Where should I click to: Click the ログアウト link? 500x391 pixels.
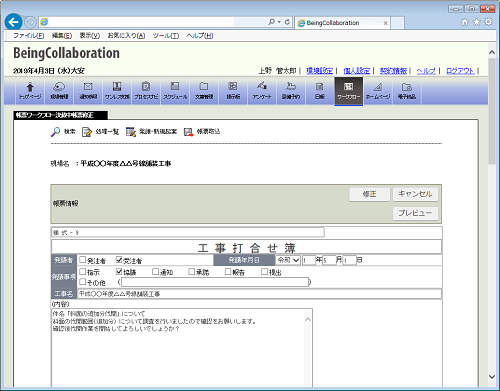point(460,71)
